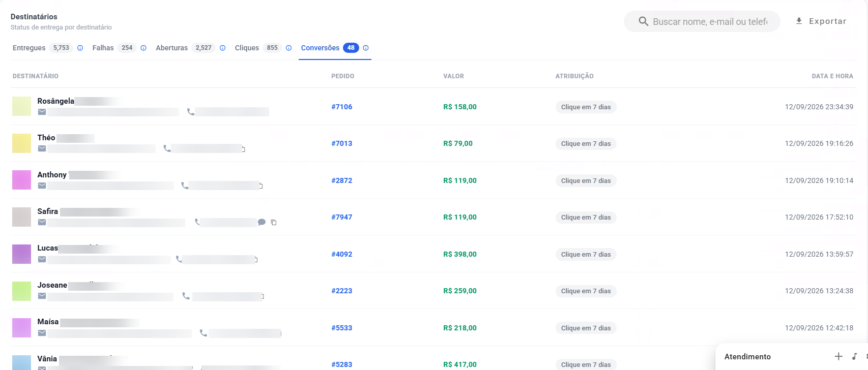
Task: Open order #7013
Action: click(342, 143)
